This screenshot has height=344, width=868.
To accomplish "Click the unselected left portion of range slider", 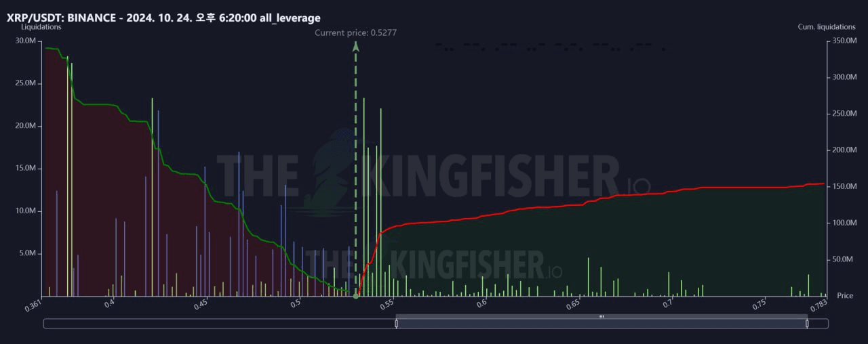I will click(x=220, y=324).
